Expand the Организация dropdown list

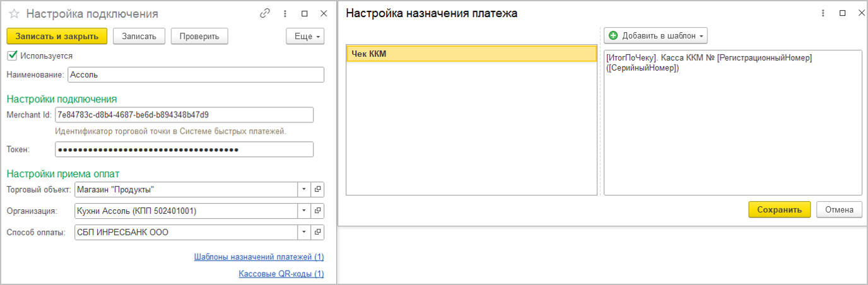coord(303,211)
